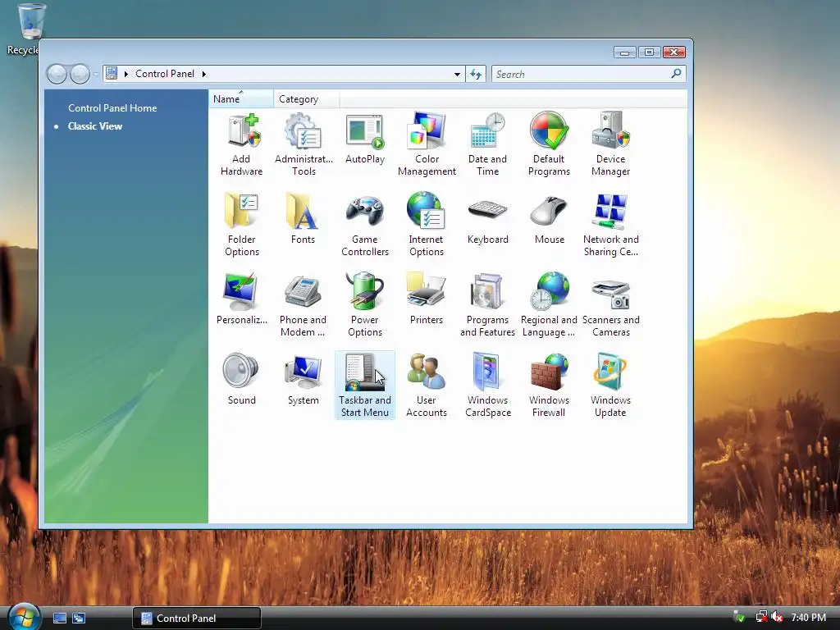This screenshot has height=630, width=840.
Task: Select the Power Options icon
Action: point(365,305)
